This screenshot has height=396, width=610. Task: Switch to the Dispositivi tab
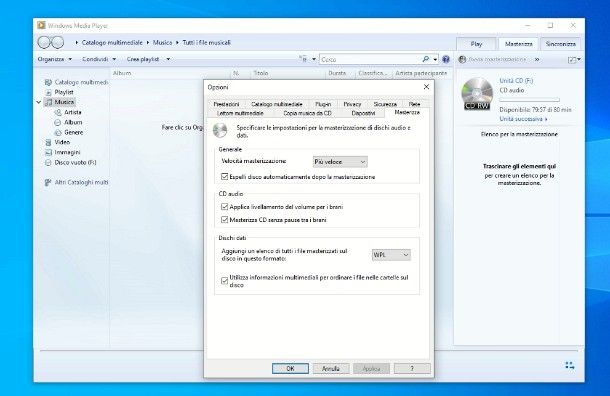coord(363,113)
